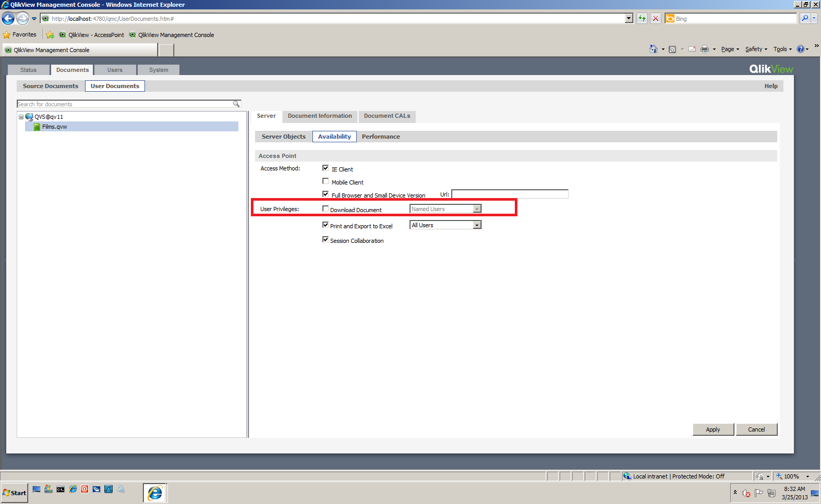Click the Help link
Screen dimensions: 821x504
(771, 86)
